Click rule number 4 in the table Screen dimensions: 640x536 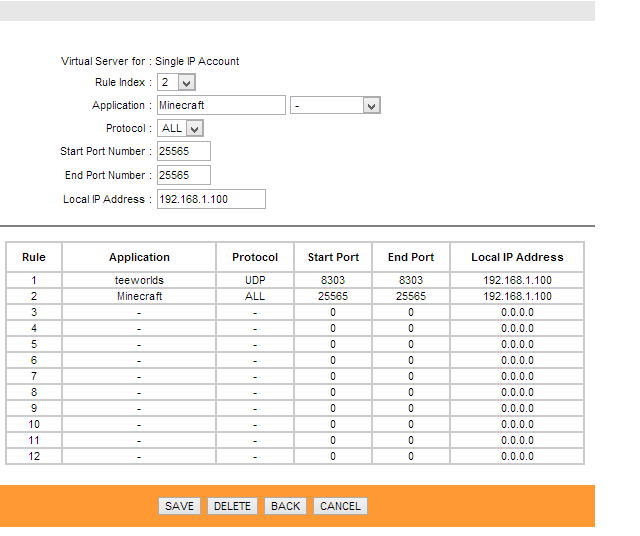click(34, 328)
